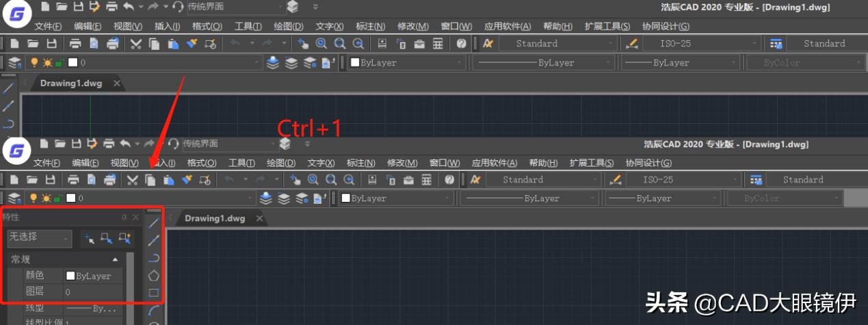This screenshot has width=868, height=325.
Task: Click the 线型 value field in properties panel
Action: pyautogui.click(x=94, y=308)
